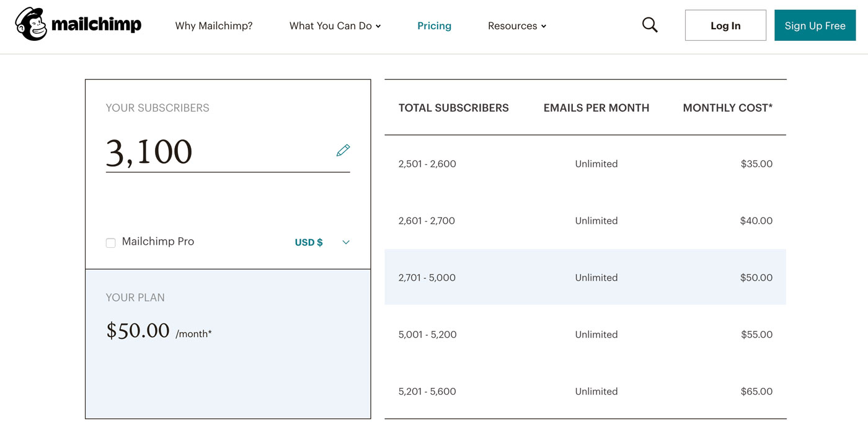Enable the Mailchimp Pro checkbox
The width and height of the screenshot is (868, 443).
pyautogui.click(x=111, y=243)
